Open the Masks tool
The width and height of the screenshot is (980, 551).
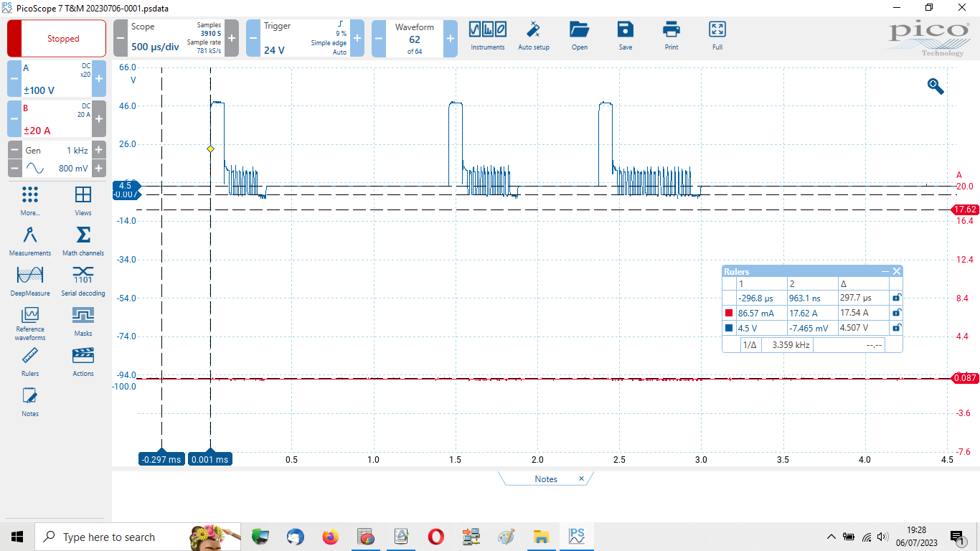(83, 321)
